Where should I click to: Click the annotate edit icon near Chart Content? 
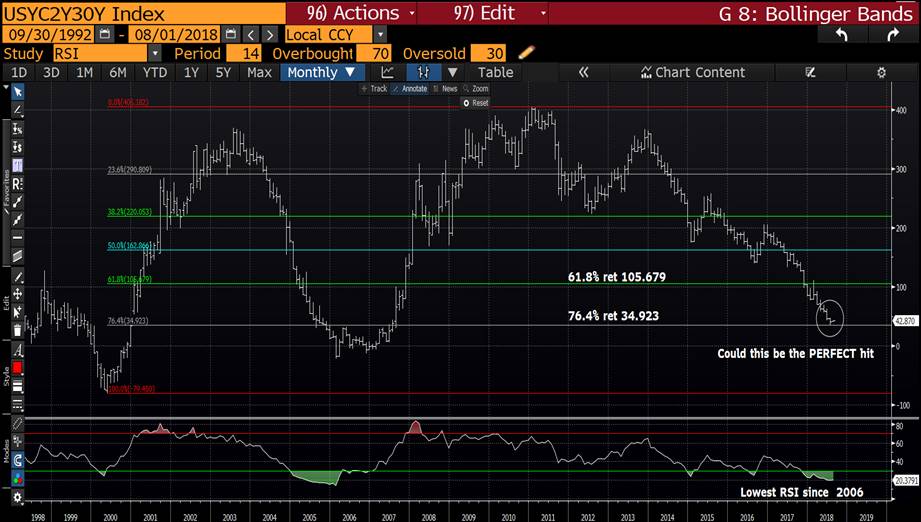(811, 72)
